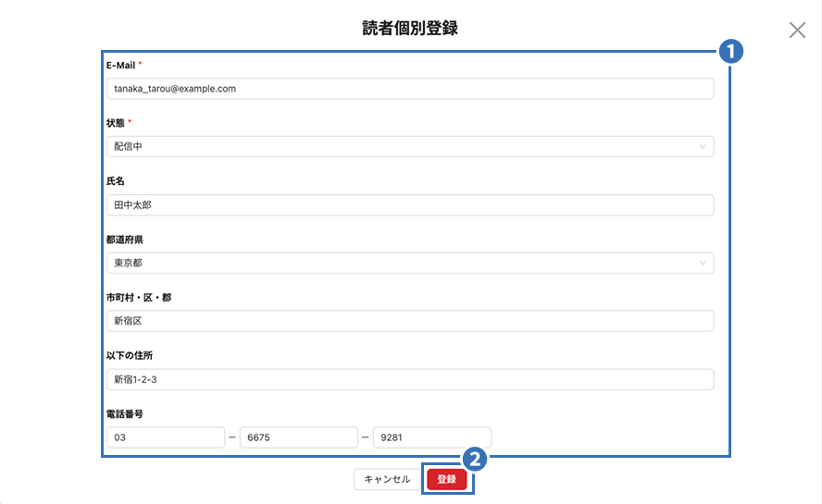Click the 都道府県 label text

[x=124, y=239]
